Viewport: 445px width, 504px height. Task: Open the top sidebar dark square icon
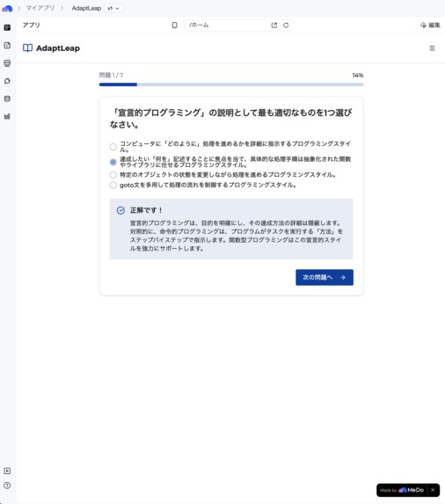coord(7,27)
